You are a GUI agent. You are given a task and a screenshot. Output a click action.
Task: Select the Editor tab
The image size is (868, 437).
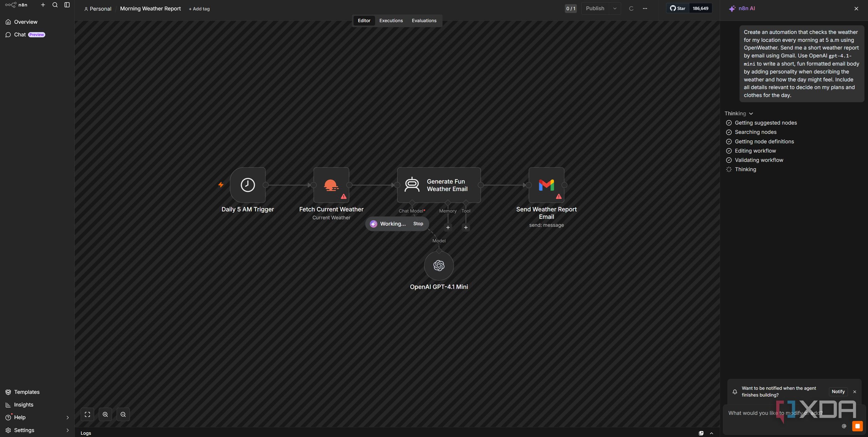coord(364,20)
